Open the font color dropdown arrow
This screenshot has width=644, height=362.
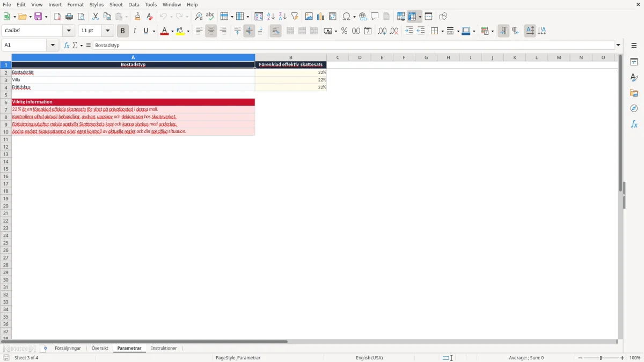[172, 31]
